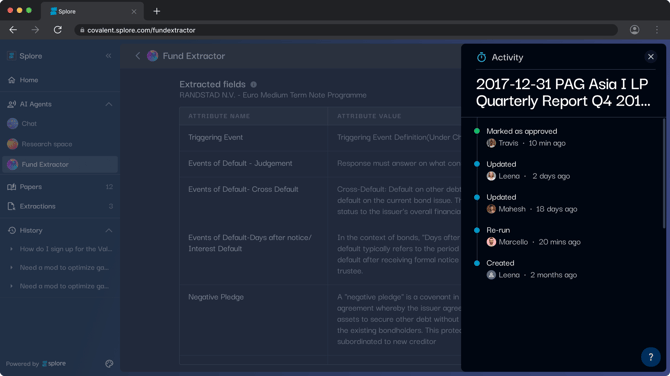Click the browser back arrow
The image size is (670, 376).
tap(13, 30)
